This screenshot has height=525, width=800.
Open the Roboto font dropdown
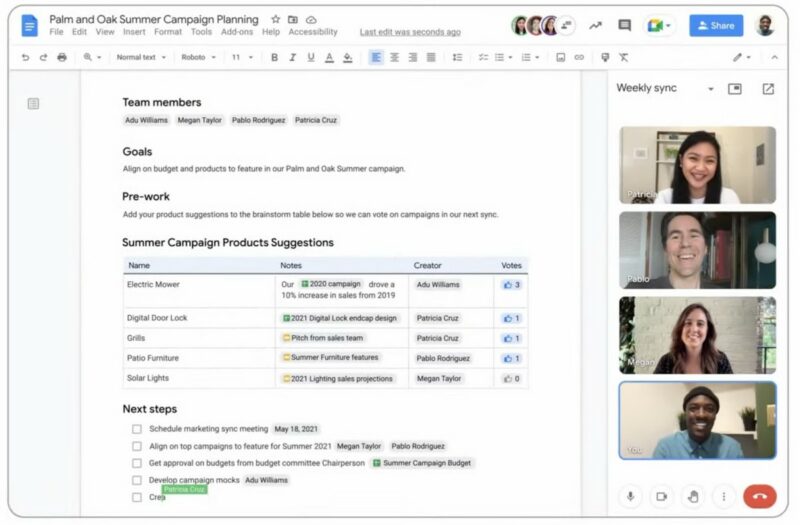(198, 57)
